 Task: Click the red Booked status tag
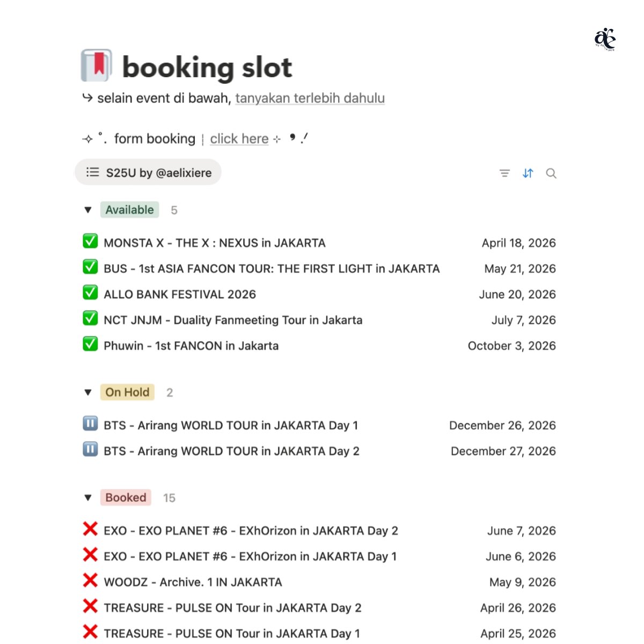point(126,497)
